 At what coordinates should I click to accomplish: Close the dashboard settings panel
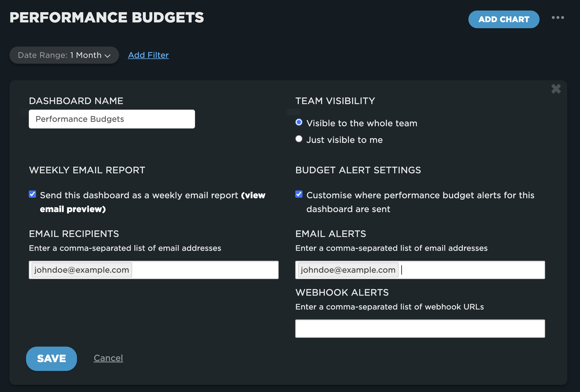click(x=556, y=89)
